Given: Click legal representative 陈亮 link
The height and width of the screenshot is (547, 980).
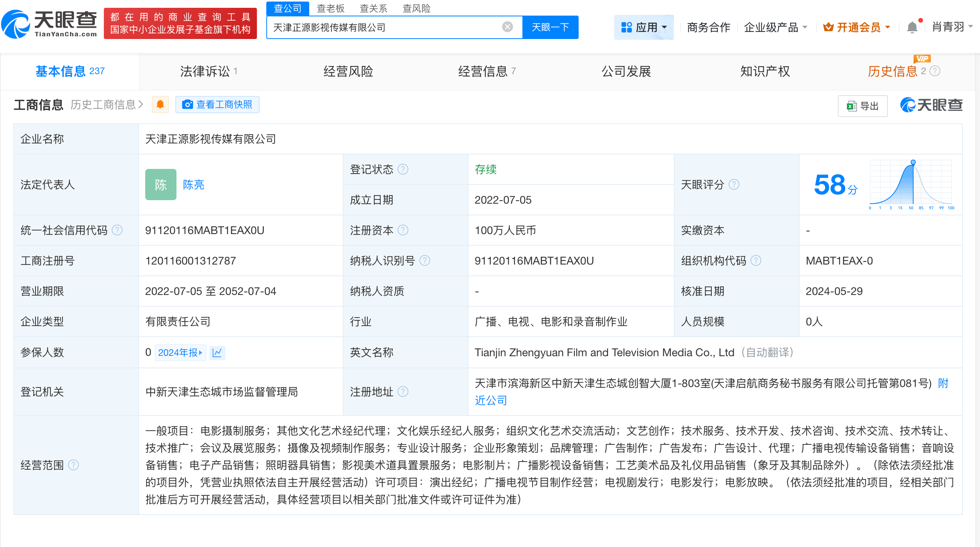Looking at the screenshot, I should [194, 185].
